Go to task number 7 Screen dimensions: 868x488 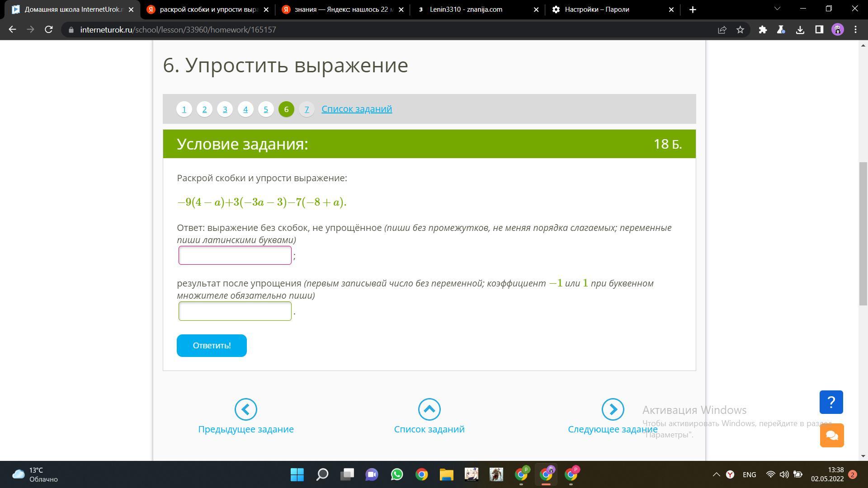pyautogui.click(x=307, y=109)
